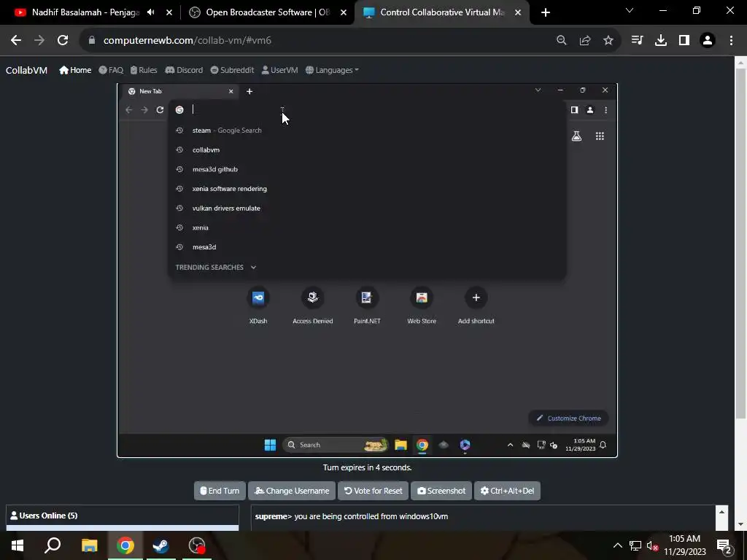Select the 'collabvm' history suggestion

click(x=367, y=149)
